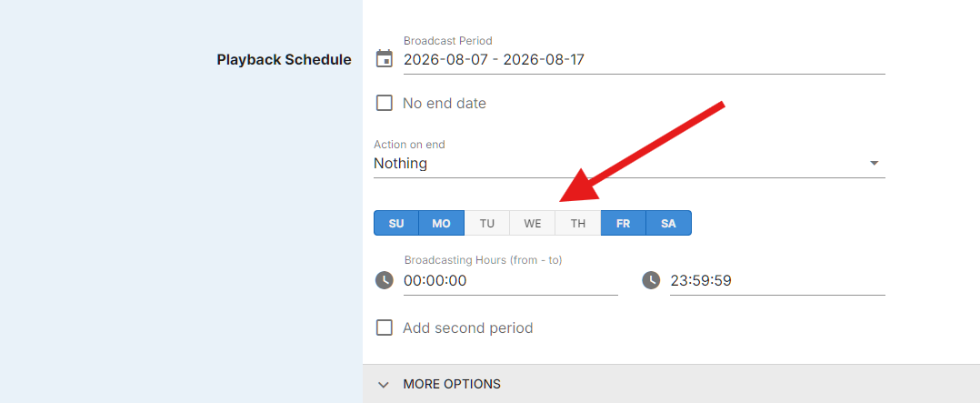
Task: Open the Action on end dropdown arrow
Action: [x=874, y=164]
